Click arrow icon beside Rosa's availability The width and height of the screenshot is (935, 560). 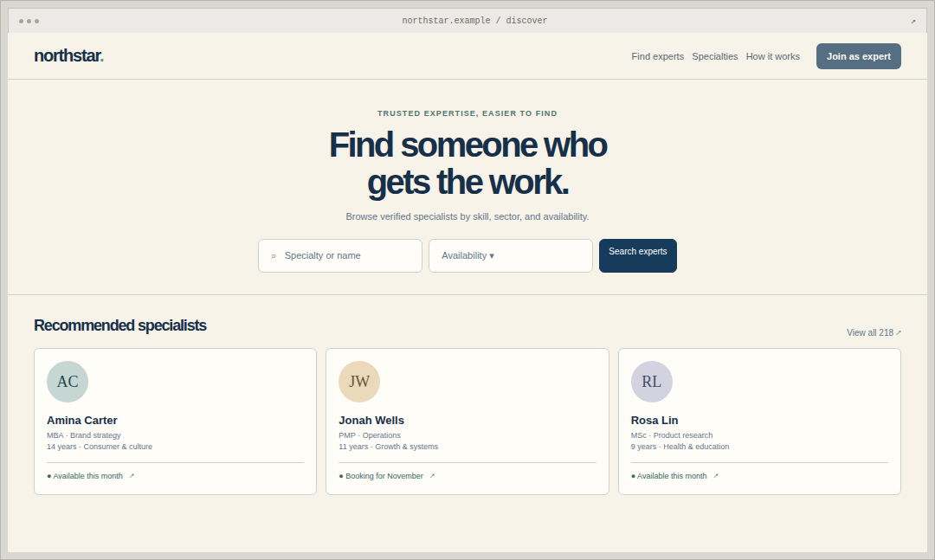point(716,476)
